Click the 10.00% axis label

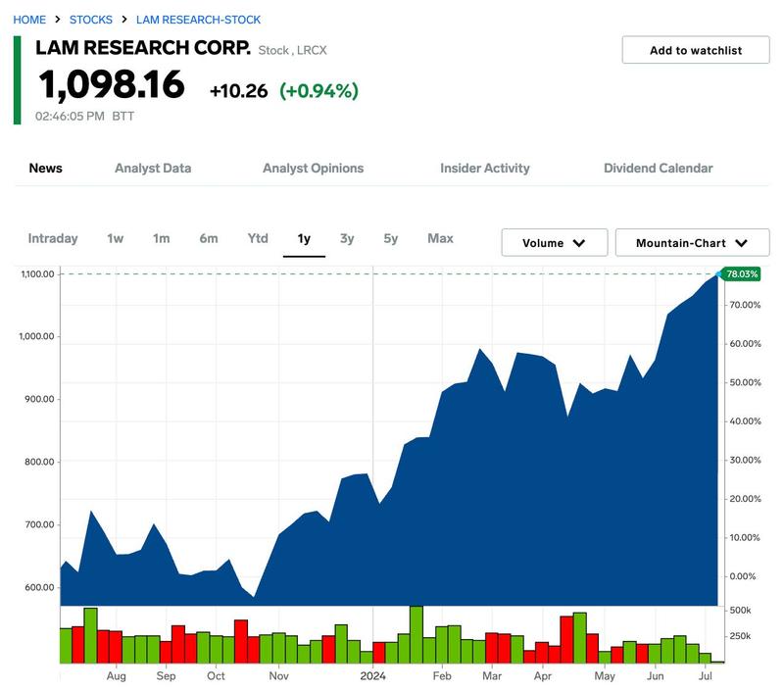[745, 537]
